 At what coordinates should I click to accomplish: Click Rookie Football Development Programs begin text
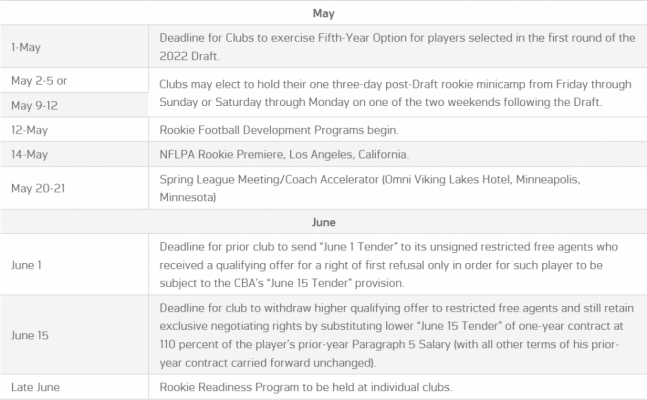coord(279,130)
